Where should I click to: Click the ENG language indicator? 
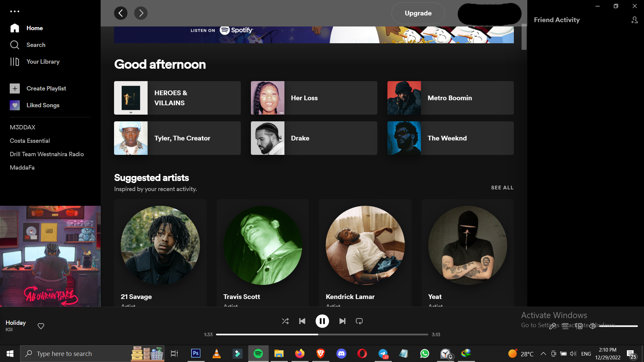pyautogui.click(x=586, y=354)
